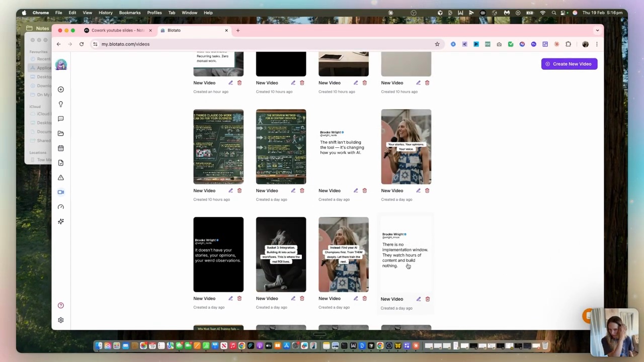644x362 pixels.
Task: Click the Chrome profile avatar in toolbar
Action: (585, 44)
